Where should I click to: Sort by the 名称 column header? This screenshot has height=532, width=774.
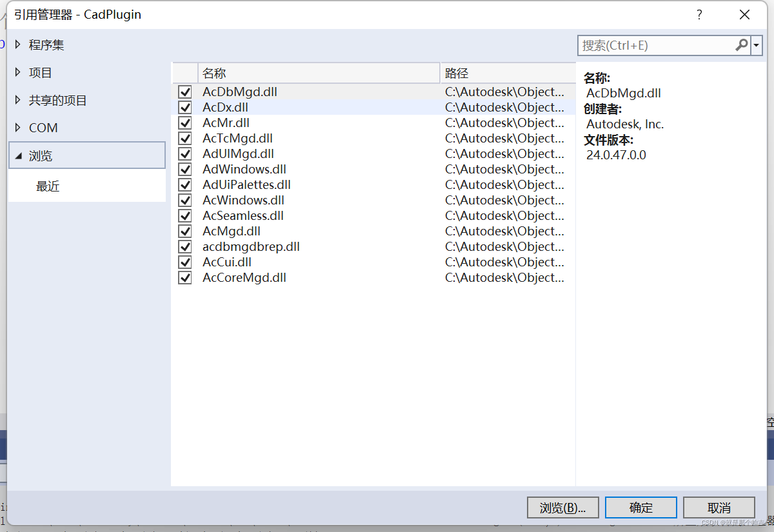tap(216, 73)
